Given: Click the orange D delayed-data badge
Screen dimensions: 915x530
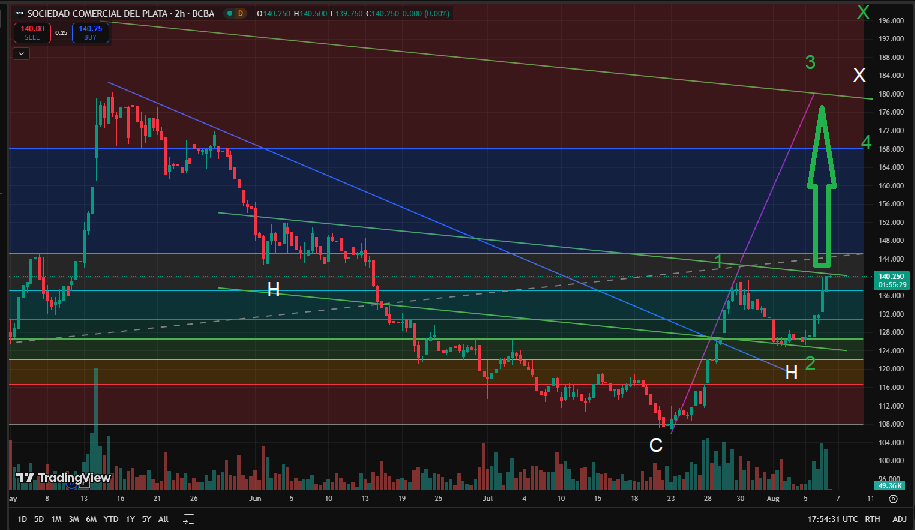Looking at the screenshot, I should pos(240,13).
